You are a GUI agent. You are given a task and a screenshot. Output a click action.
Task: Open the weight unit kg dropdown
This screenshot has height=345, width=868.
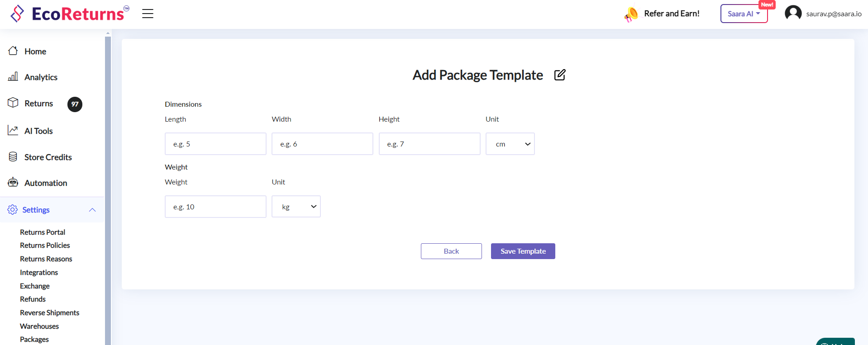click(x=296, y=207)
